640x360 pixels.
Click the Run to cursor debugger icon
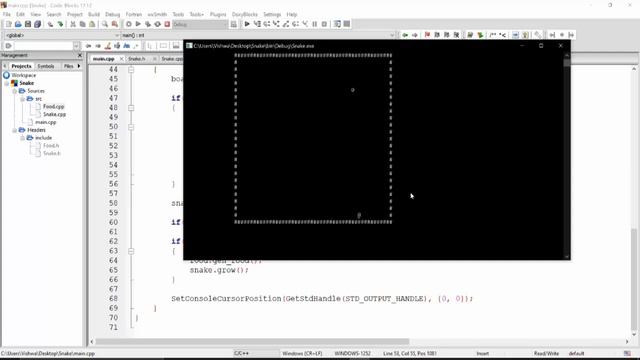(257, 24)
